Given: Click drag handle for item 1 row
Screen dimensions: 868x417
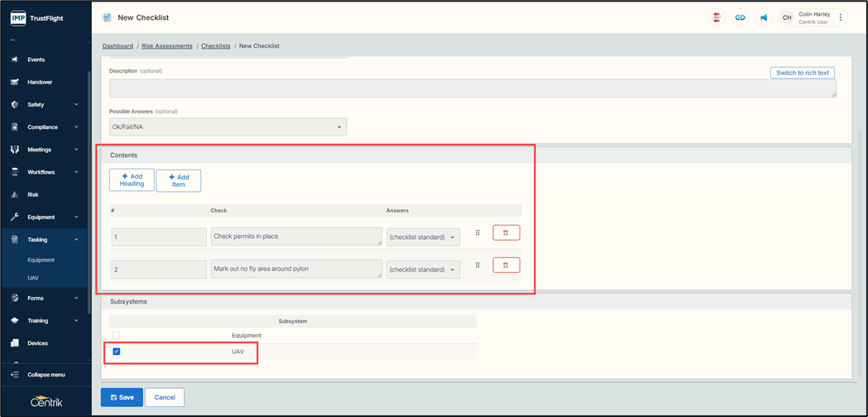Looking at the screenshot, I should coord(477,233).
